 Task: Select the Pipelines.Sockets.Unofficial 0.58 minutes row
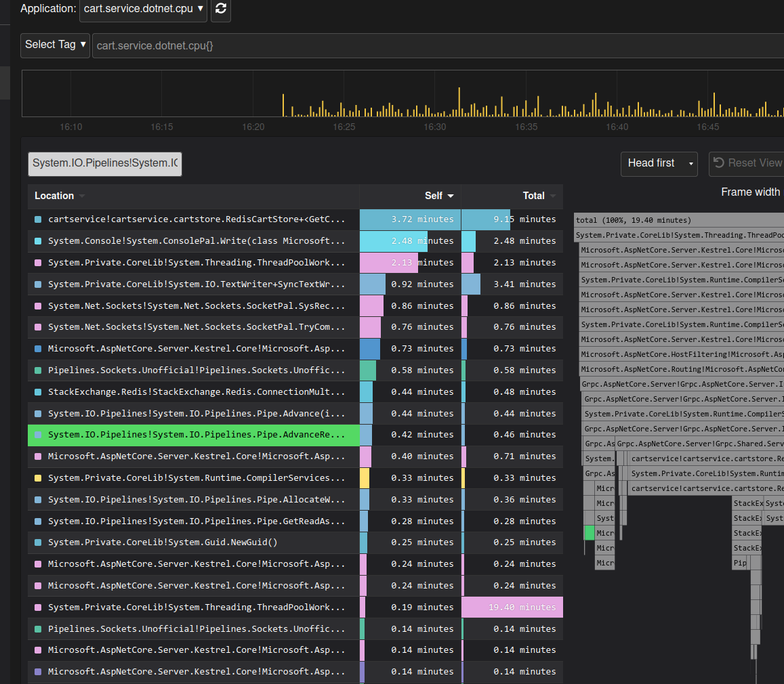point(295,370)
